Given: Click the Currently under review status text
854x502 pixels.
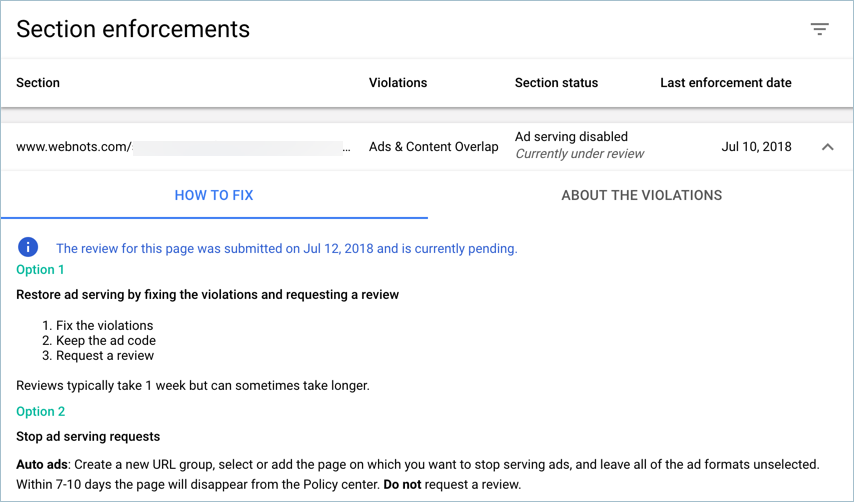Looking at the screenshot, I should (x=579, y=154).
